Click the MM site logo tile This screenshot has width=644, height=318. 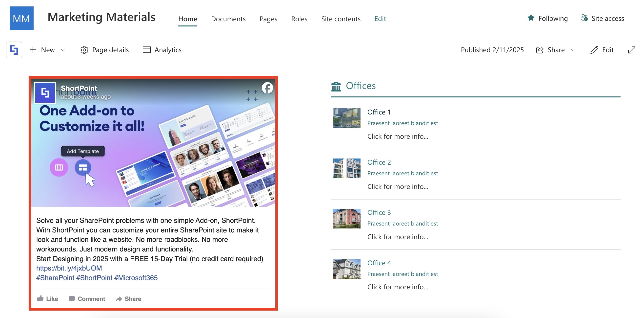[21, 18]
